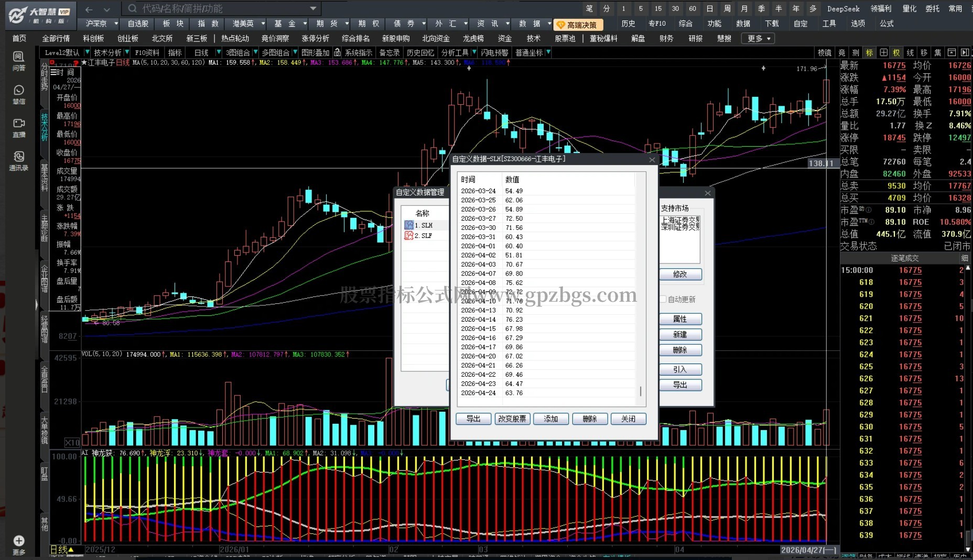This screenshot has width=973, height=560.
Task: Enable the 自动更新 checkbox
Action: click(x=663, y=299)
